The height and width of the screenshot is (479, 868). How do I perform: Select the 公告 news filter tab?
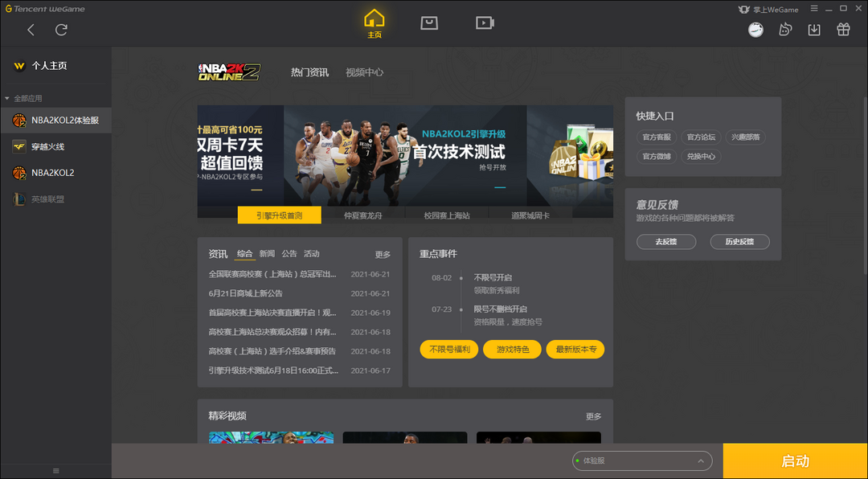coord(289,254)
